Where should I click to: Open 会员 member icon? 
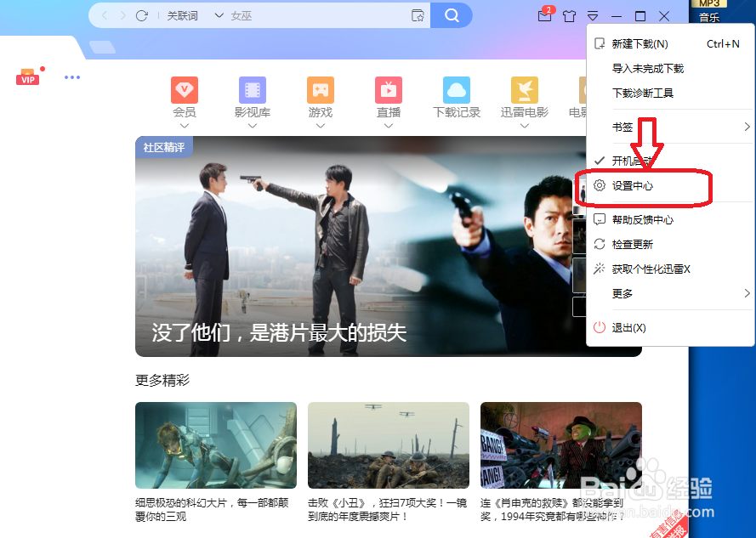185,90
